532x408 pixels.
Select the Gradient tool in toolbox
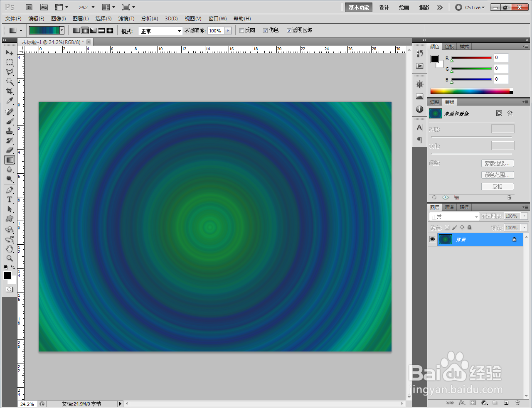click(x=10, y=160)
